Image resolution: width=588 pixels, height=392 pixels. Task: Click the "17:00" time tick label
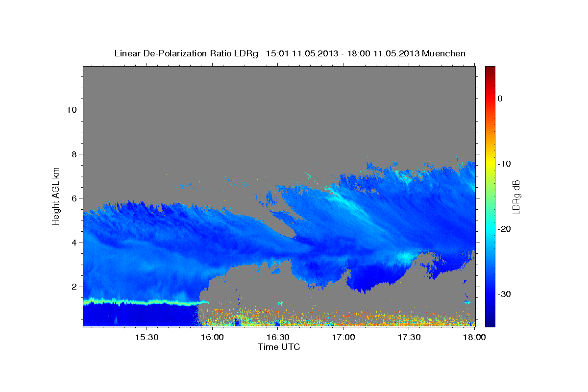click(343, 338)
